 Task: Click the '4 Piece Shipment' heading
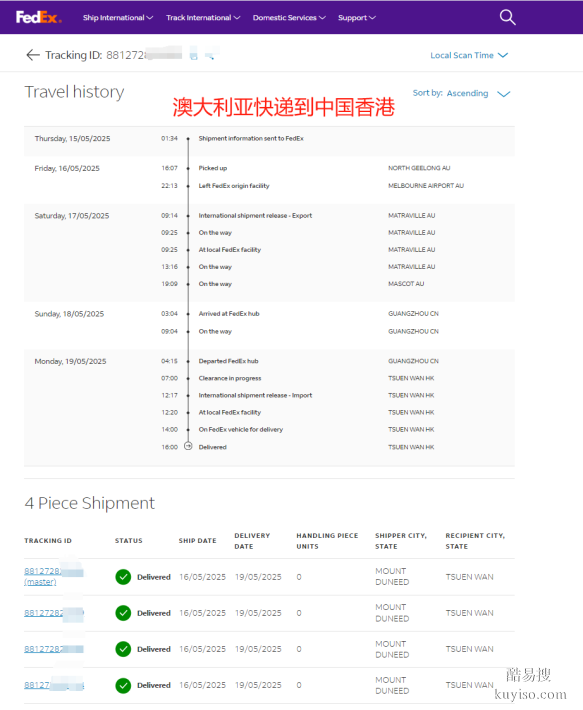pos(90,503)
